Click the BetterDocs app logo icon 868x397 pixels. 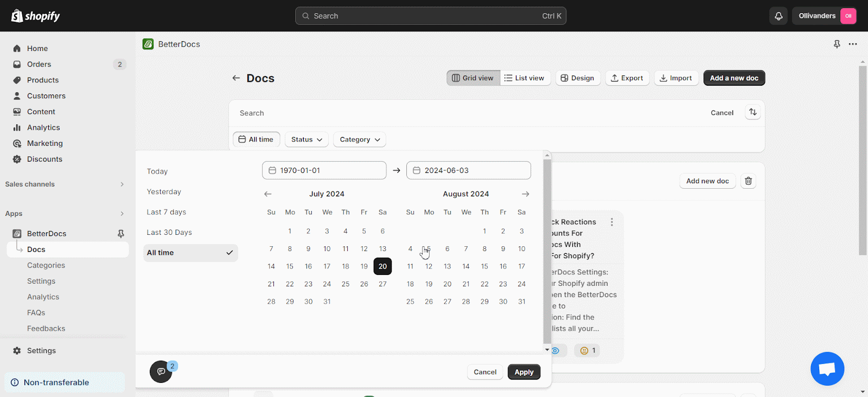tap(148, 44)
